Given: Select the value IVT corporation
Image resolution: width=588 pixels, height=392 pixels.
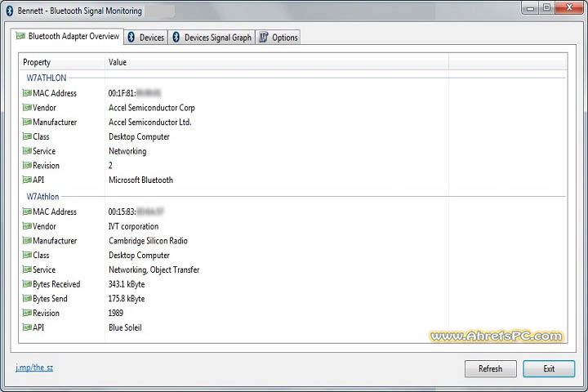Looking at the screenshot, I should (133, 226).
